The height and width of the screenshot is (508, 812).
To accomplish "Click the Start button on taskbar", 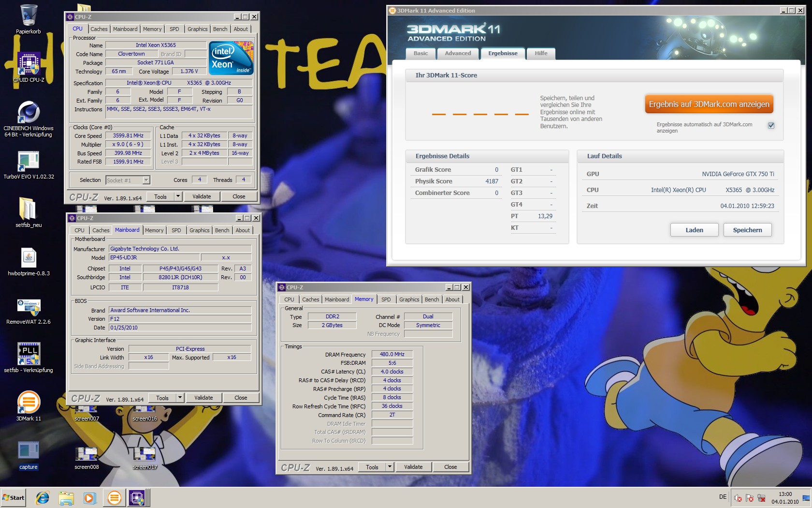I will click(14, 497).
